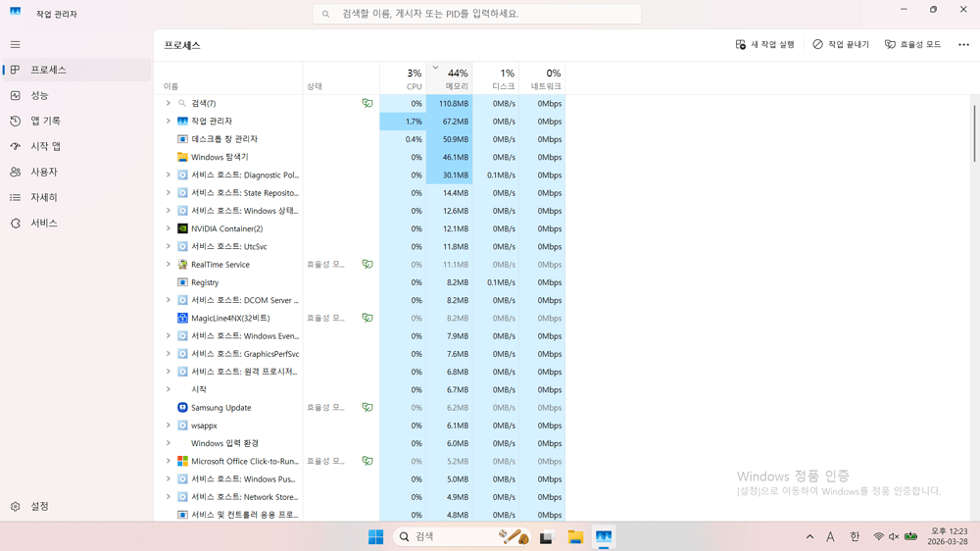This screenshot has height=551, width=980.
Task: Open the hamburger navigation menu
Action: pyautogui.click(x=15, y=45)
